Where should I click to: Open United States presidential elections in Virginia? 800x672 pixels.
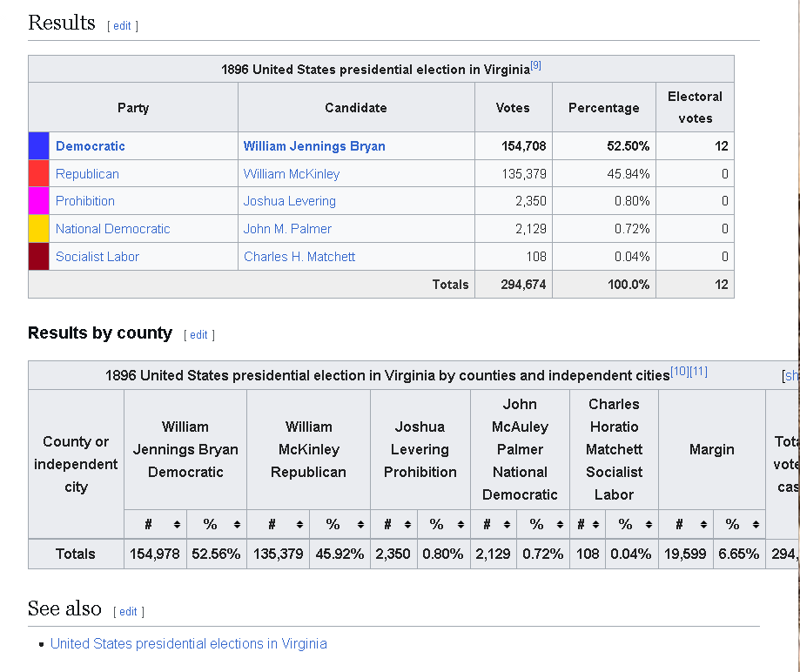pyautogui.click(x=188, y=643)
